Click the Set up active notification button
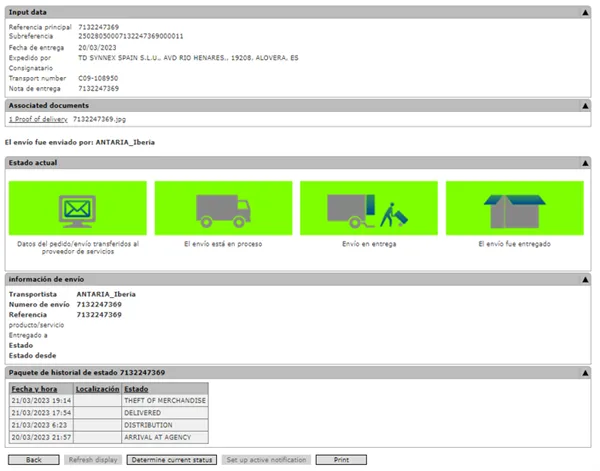This screenshot has height=471, width=600. click(265, 460)
